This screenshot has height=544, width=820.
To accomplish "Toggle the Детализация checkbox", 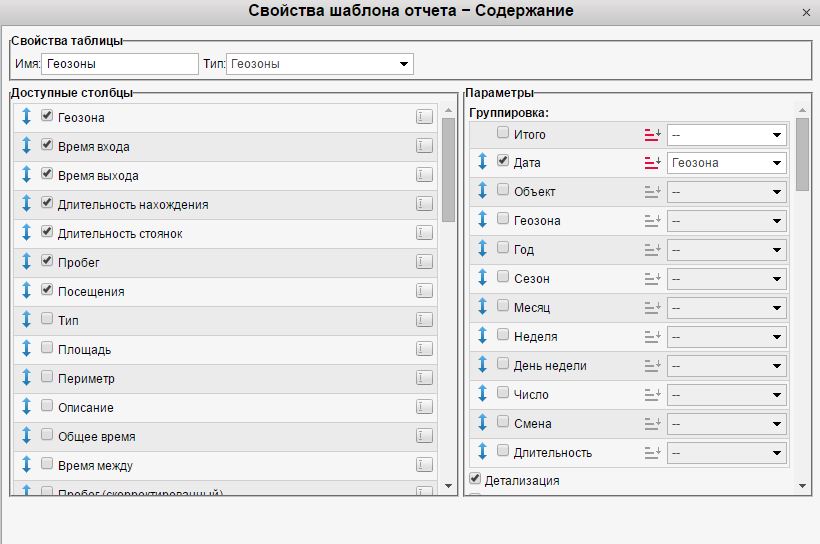I will coord(475,479).
